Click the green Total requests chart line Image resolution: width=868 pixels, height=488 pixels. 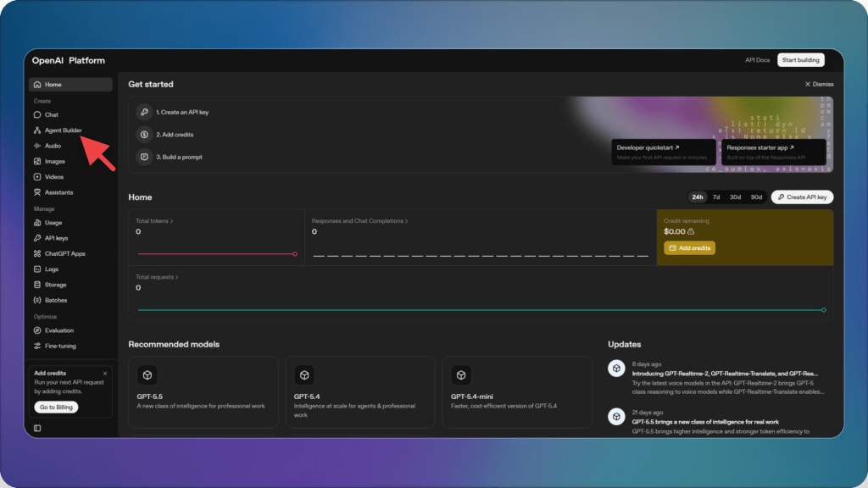[481, 310]
